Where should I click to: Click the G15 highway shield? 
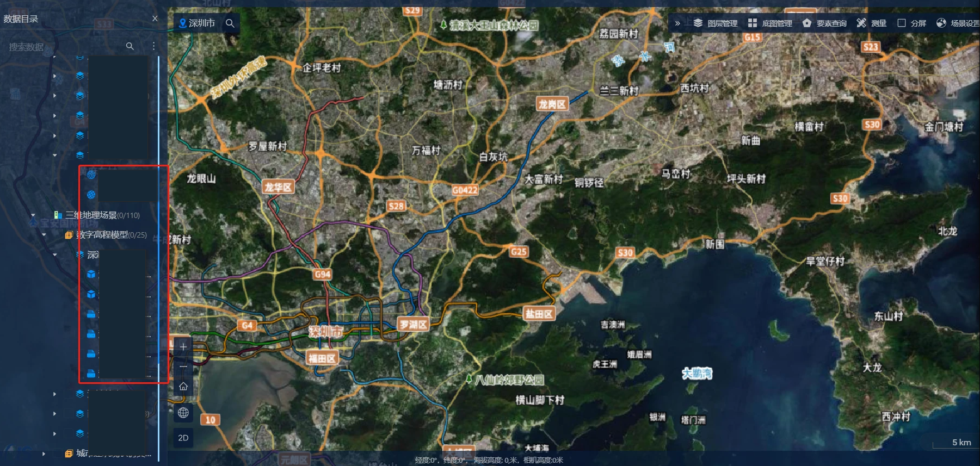753,37
